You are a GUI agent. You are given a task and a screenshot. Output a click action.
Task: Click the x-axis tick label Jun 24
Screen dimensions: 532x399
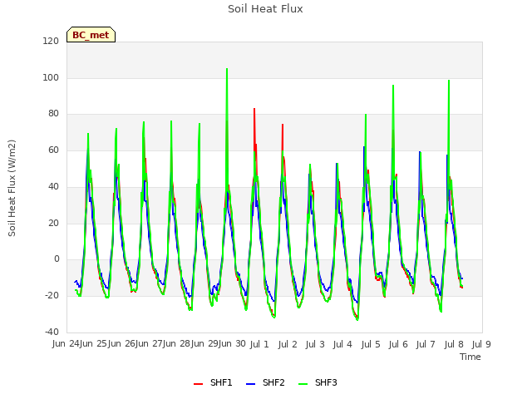point(66,344)
